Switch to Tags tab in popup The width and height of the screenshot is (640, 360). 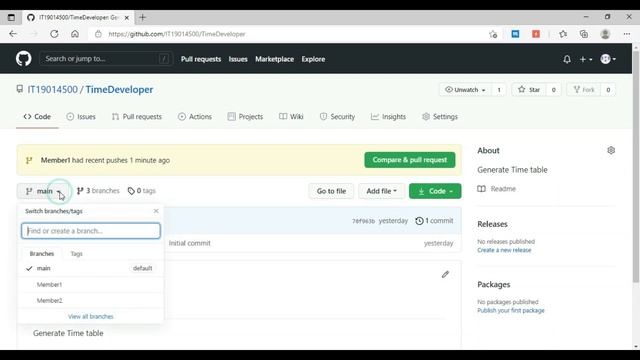click(76, 253)
